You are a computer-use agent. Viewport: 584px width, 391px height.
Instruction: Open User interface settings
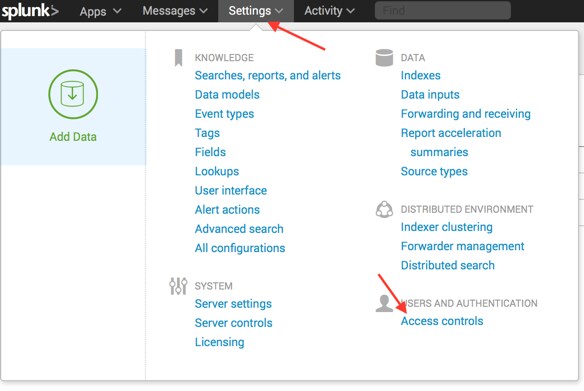point(231,191)
